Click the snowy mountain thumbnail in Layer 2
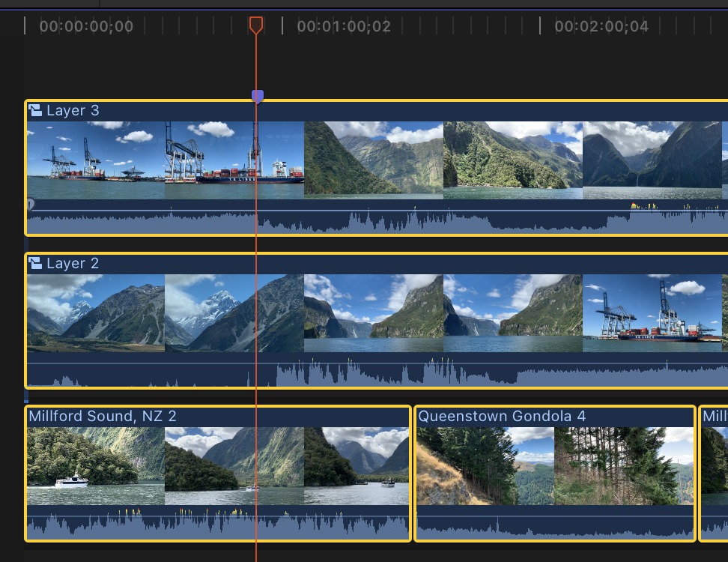 (x=95, y=312)
